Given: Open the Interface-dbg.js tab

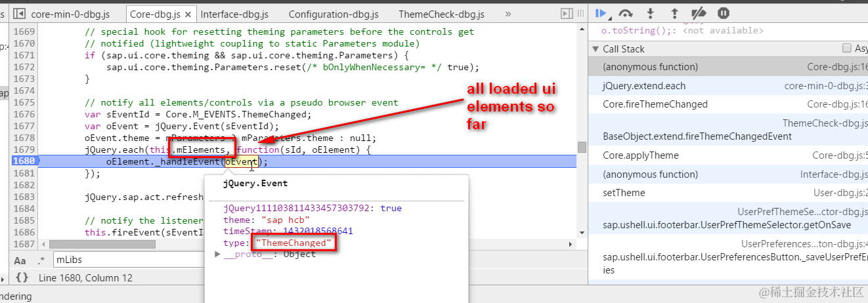Looking at the screenshot, I should coord(234,14).
